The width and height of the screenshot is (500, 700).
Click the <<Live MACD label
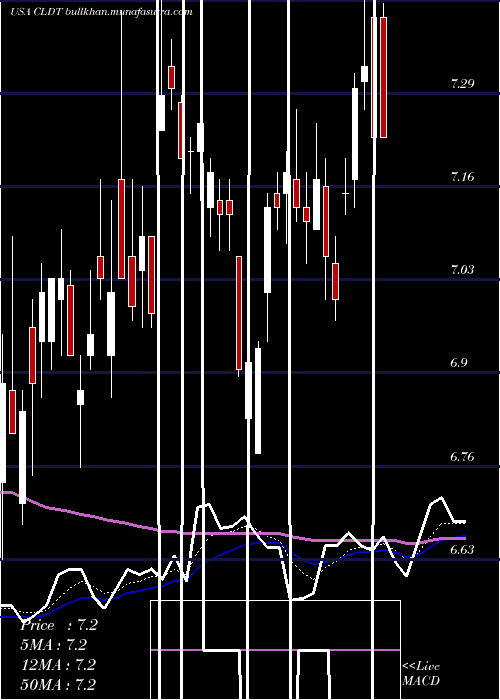coord(421,673)
